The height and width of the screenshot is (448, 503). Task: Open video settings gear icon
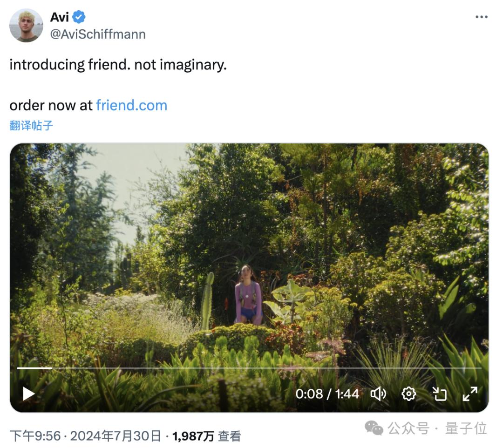[408, 394]
